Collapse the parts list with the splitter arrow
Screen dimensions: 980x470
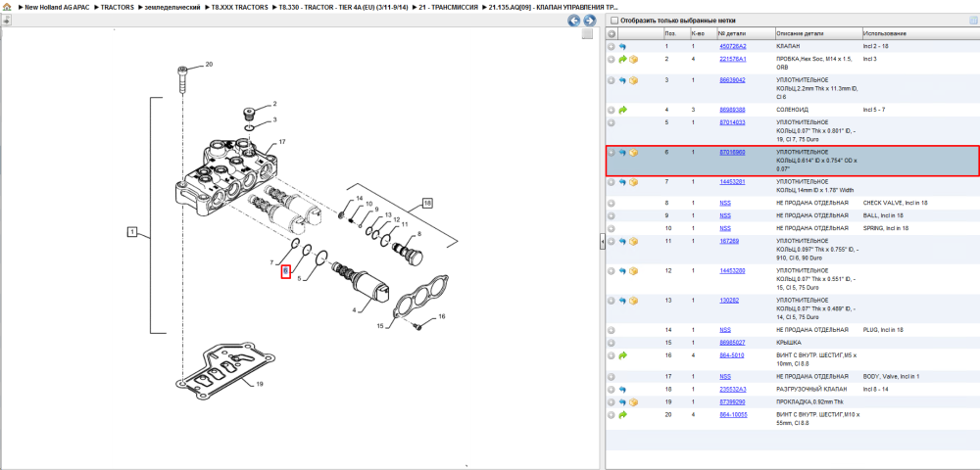click(603, 242)
